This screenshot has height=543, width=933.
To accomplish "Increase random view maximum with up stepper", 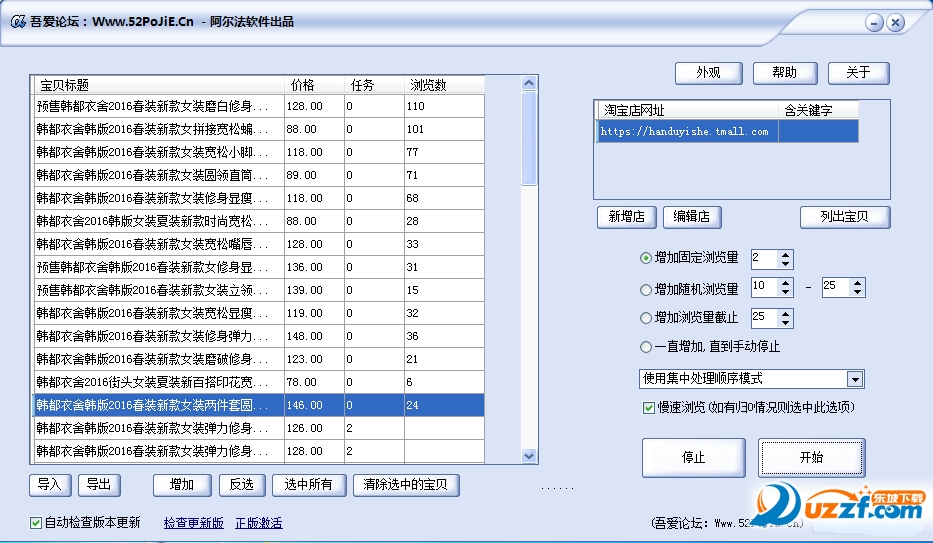I will [x=857, y=283].
